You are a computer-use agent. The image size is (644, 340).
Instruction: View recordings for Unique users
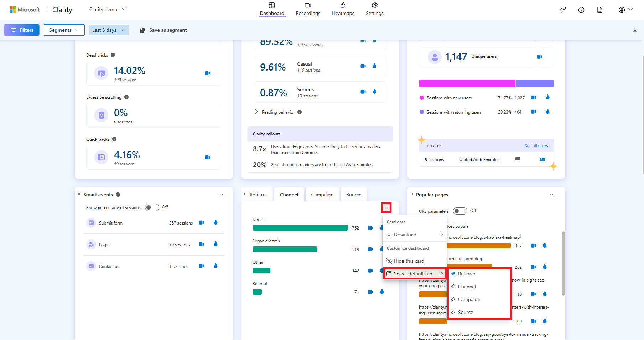coord(539,57)
